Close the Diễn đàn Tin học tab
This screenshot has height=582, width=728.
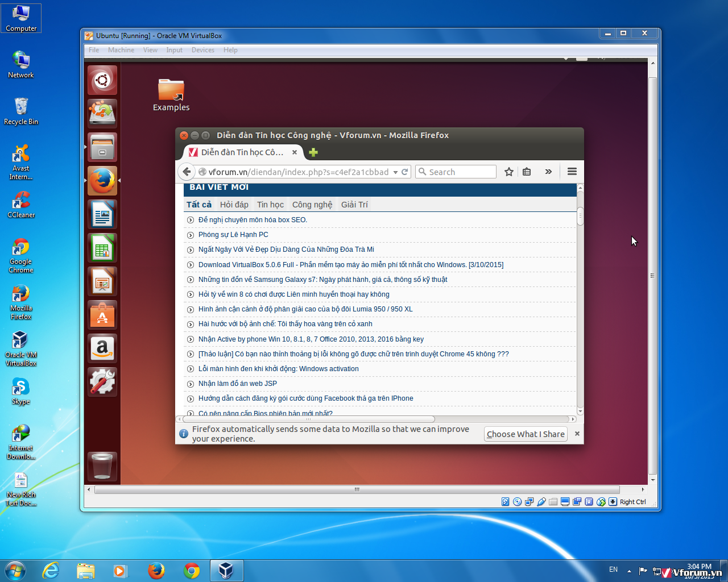point(295,152)
